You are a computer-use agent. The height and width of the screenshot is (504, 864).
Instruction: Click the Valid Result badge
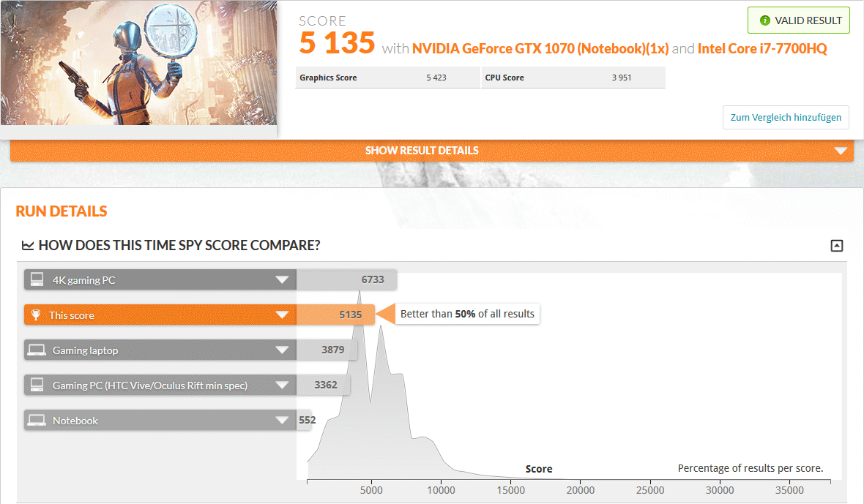coord(799,20)
